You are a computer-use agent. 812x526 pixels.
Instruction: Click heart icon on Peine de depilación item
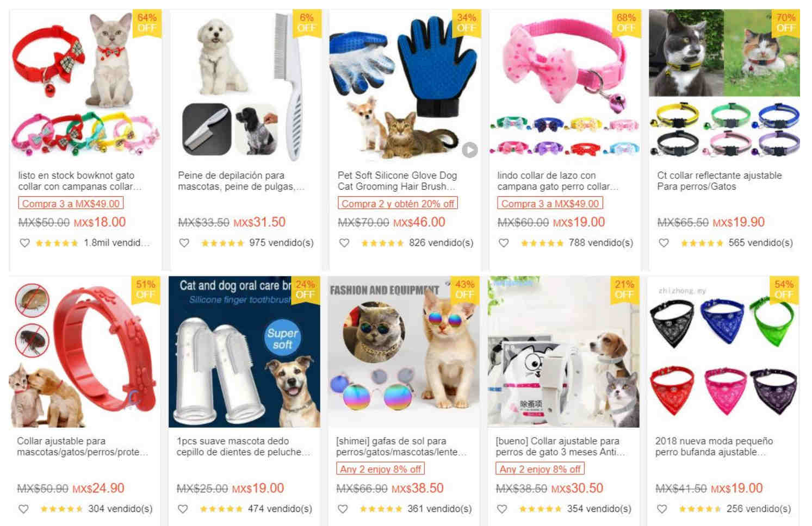pyautogui.click(x=184, y=243)
